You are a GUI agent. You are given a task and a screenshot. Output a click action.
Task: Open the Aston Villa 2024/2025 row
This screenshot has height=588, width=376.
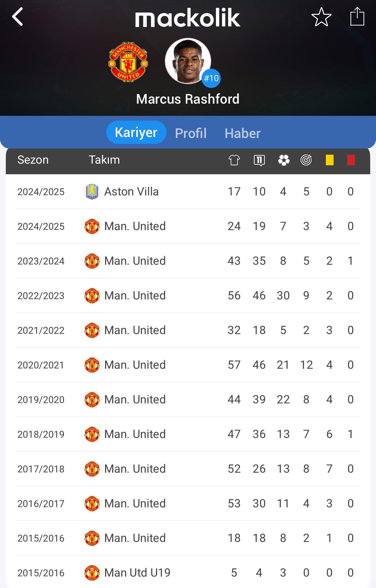pos(188,192)
